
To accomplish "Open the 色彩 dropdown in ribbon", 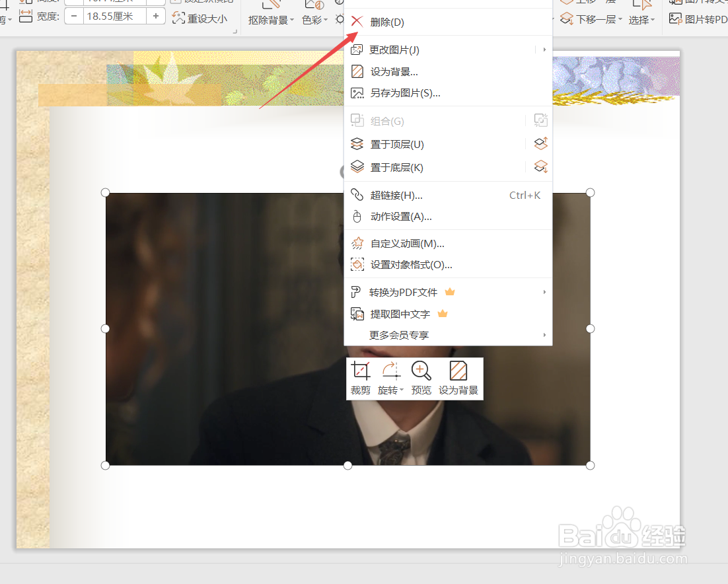I will [x=314, y=20].
